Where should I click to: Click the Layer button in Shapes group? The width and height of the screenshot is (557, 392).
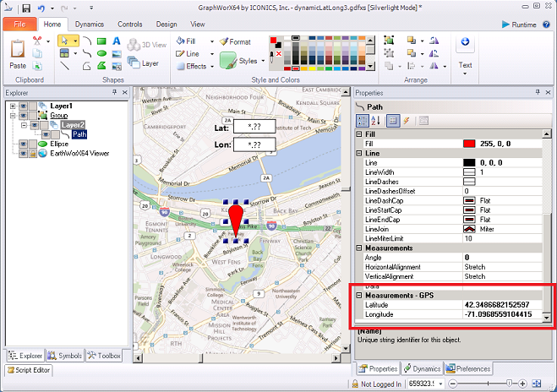pos(143,63)
